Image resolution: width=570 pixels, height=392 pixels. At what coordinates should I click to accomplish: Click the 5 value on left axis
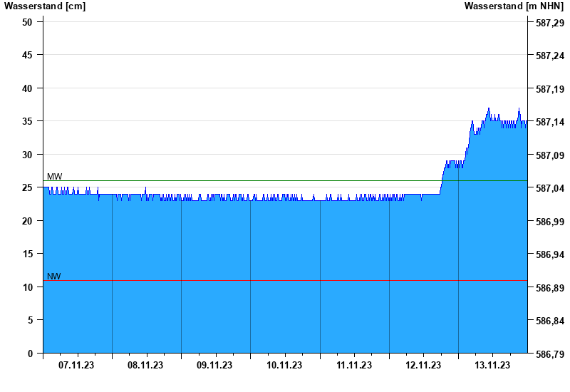pyautogui.click(x=30, y=320)
